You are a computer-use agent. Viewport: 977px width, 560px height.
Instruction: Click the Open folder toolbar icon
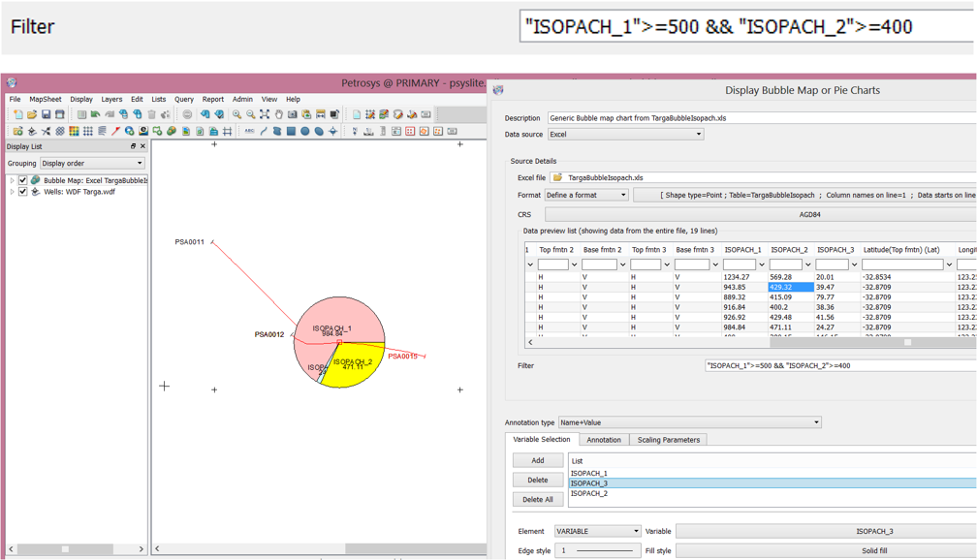pyautogui.click(x=31, y=115)
